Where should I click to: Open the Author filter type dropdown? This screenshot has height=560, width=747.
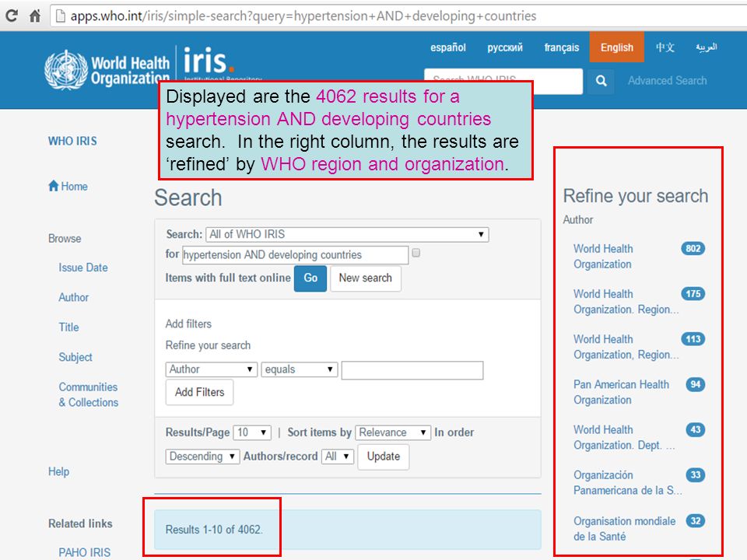211,369
